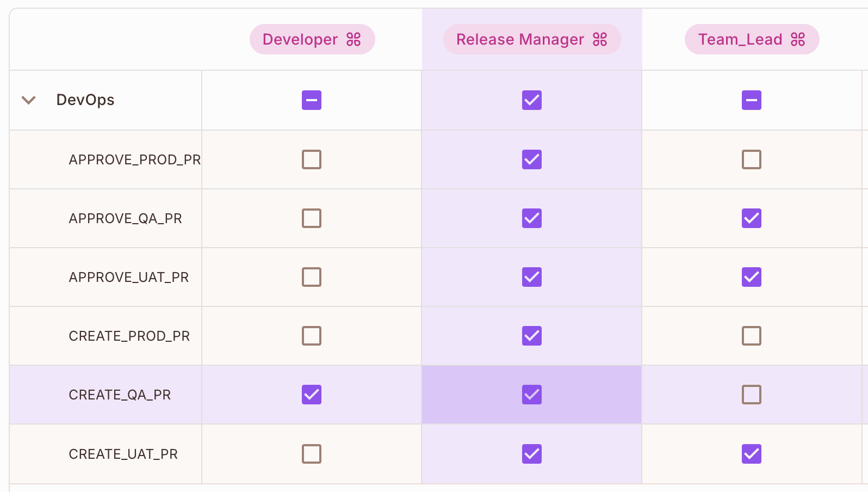
Task: Enable CREATE_UAT_PR for Developer
Action: pos(312,454)
